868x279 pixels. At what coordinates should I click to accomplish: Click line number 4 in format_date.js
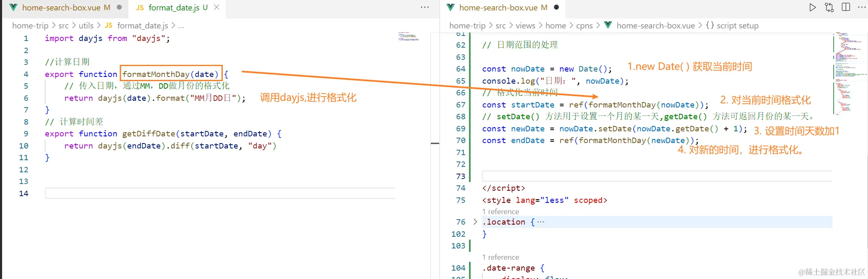[26, 74]
